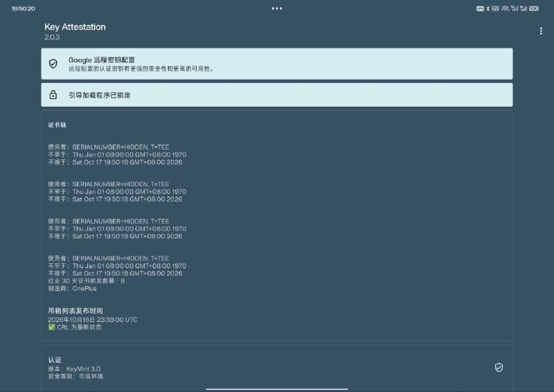The height and width of the screenshot is (392, 554).
Task: Tap the Key Attestation title
Action: [75, 27]
